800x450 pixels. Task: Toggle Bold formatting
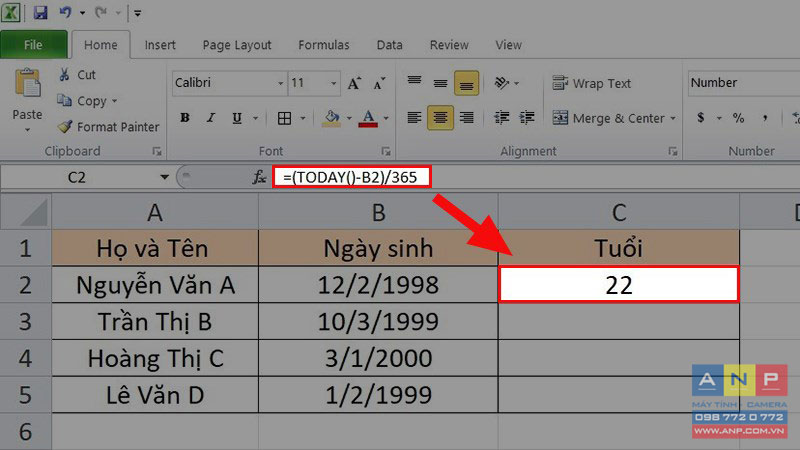185,118
